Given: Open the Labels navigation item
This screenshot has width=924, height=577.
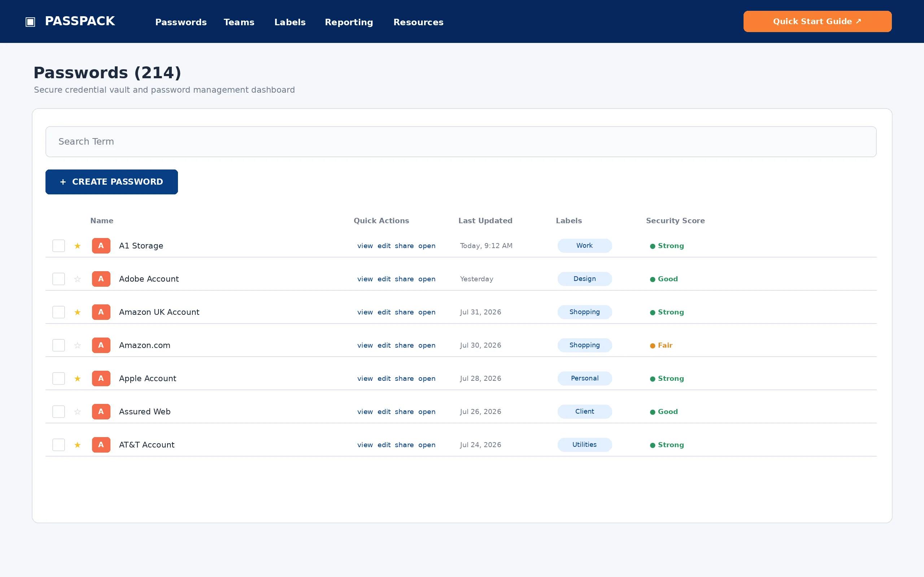Looking at the screenshot, I should click(x=290, y=22).
